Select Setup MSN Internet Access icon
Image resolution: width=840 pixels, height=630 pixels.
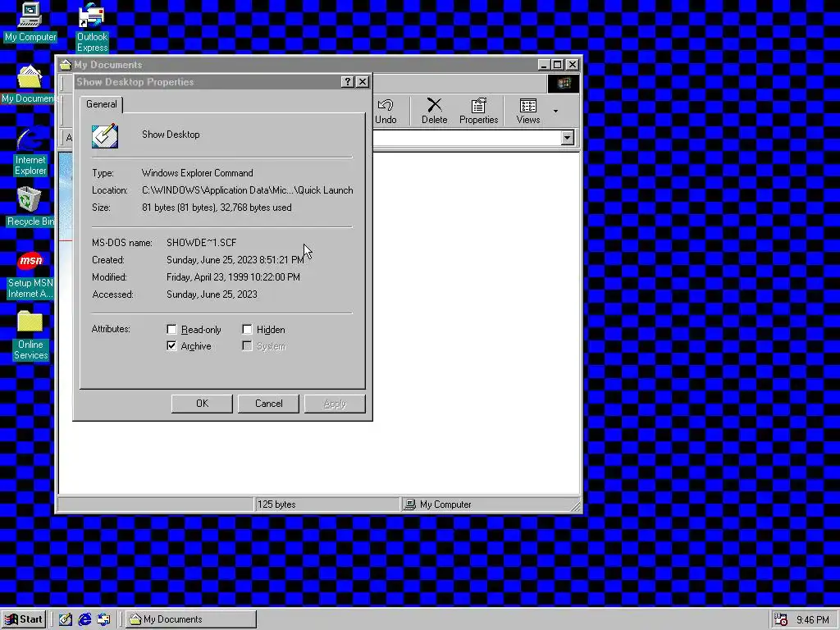[x=30, y=275]
